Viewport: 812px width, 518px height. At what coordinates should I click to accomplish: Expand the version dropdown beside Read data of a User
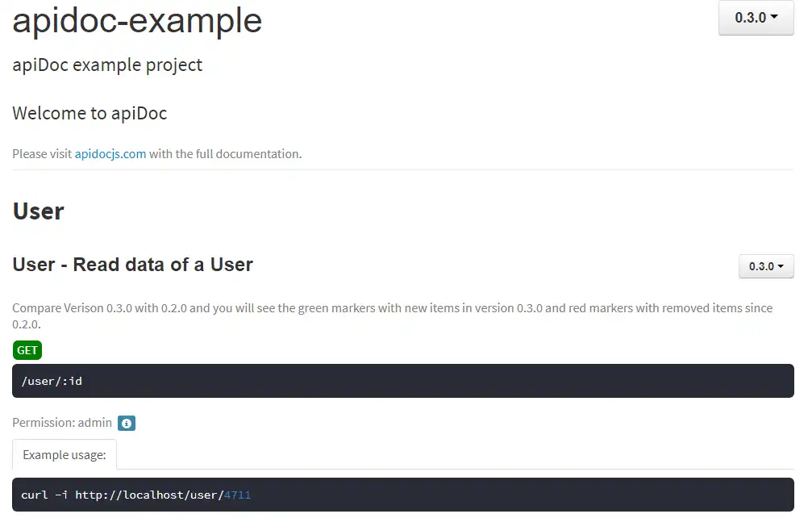tap(765, 266)
